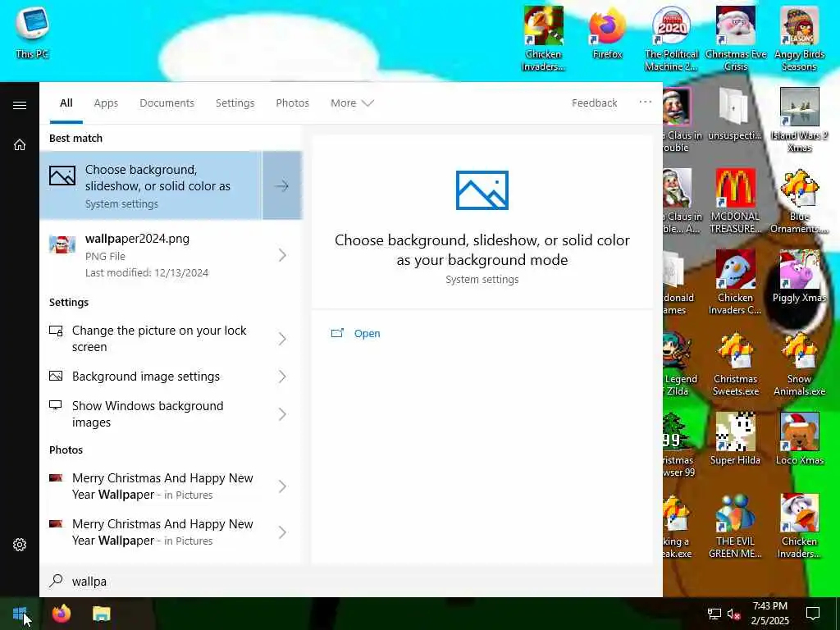The width and height of the screenshot is (840, 630).
Task: Open File Explorer from the taskbar
Action: coord(101,614)
